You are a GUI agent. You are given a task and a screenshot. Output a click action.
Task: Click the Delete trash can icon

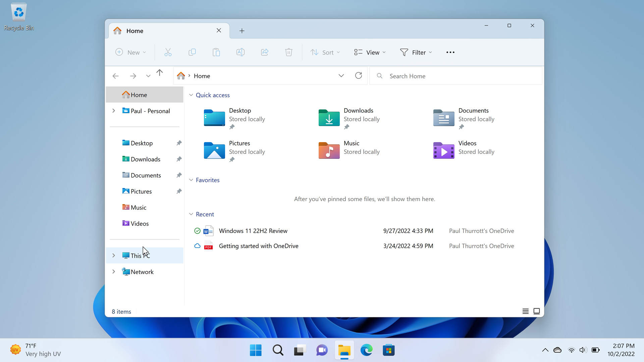point(289,52)
